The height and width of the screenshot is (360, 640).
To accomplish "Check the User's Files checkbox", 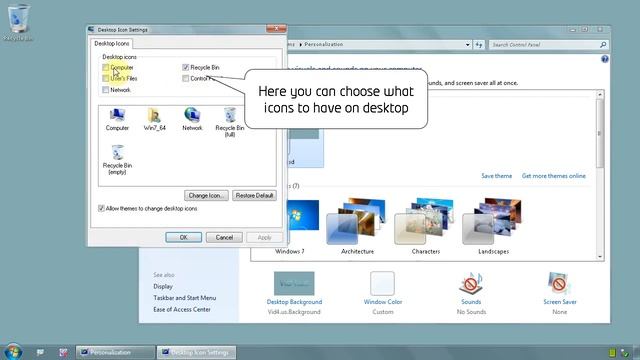I will pos(106,78).
